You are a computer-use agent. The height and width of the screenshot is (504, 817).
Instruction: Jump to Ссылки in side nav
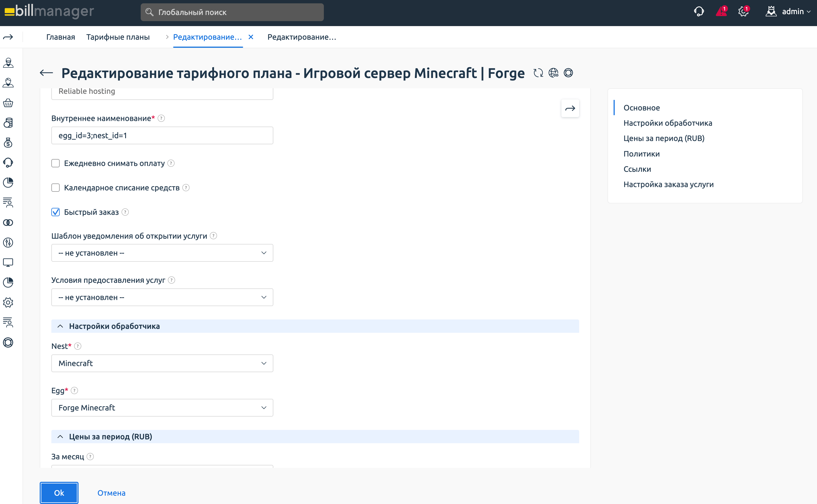pyautogui.click(x=637, y=169)
